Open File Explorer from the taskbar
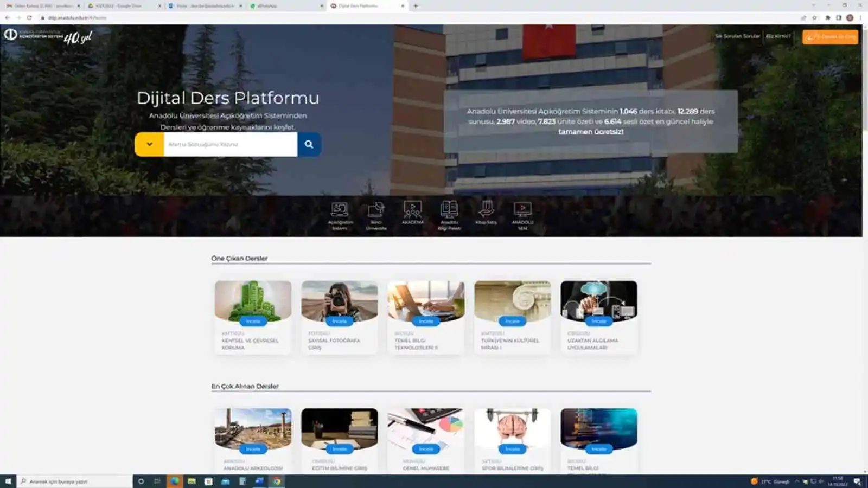The height and width of the screenshot is (488, 868). 192,481
